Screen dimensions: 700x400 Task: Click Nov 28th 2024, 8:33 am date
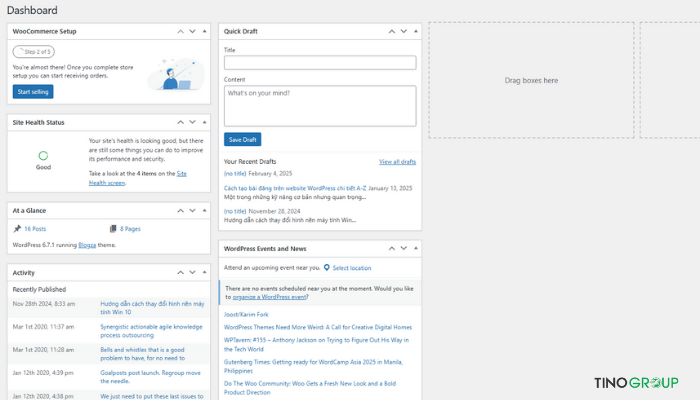pos(44,304)
